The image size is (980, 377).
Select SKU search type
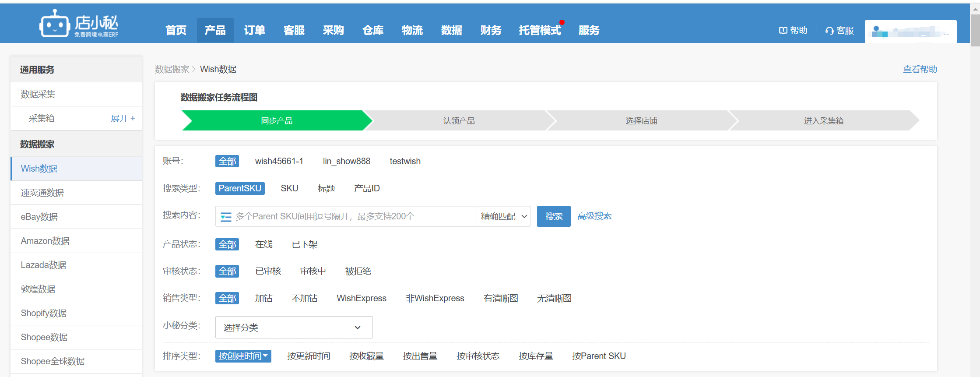point(289,188)
